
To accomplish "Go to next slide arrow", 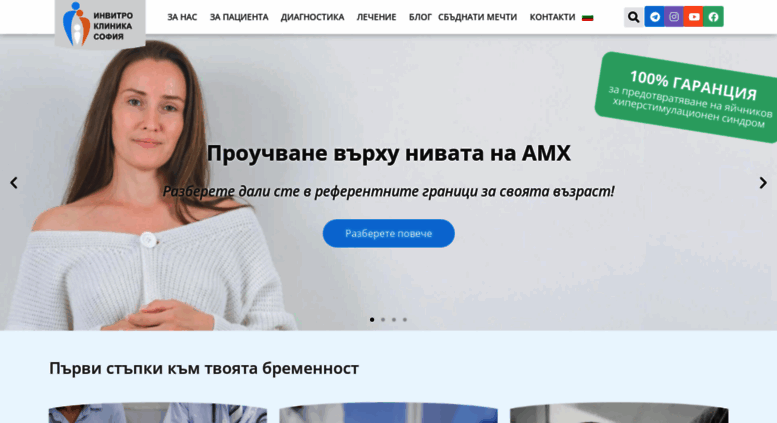I will point(763,183).
